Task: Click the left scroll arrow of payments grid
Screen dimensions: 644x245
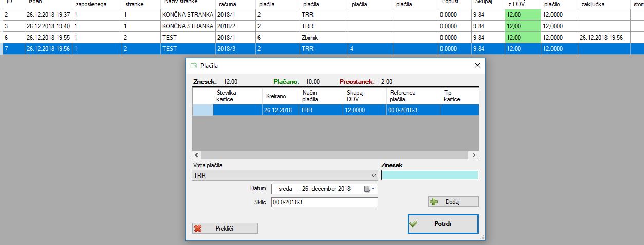Action: point(196,155)
